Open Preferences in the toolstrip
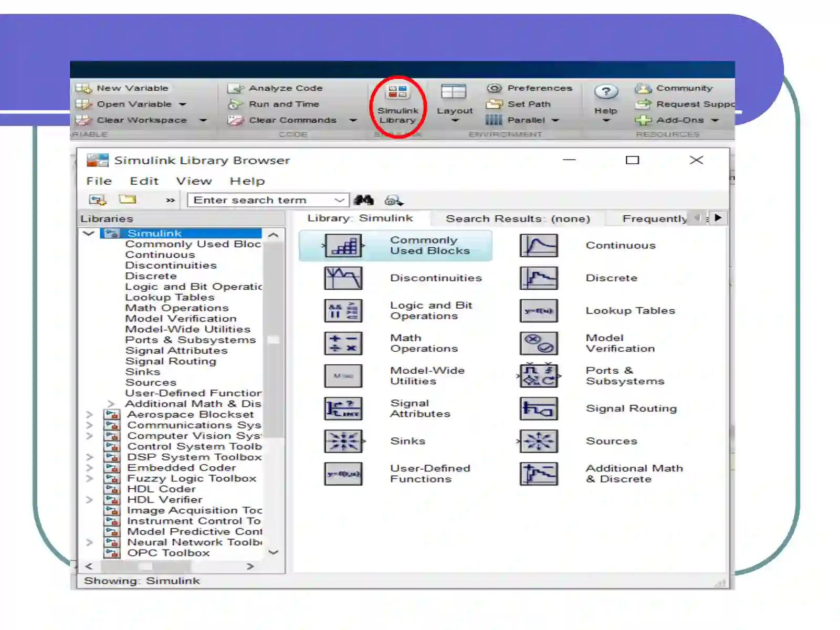 click(x=529, y=88)
